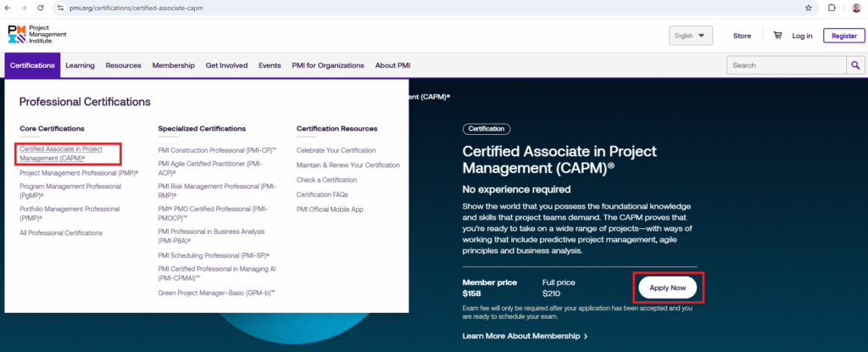
Task: Click into the Search field
Action: (784, 65)
